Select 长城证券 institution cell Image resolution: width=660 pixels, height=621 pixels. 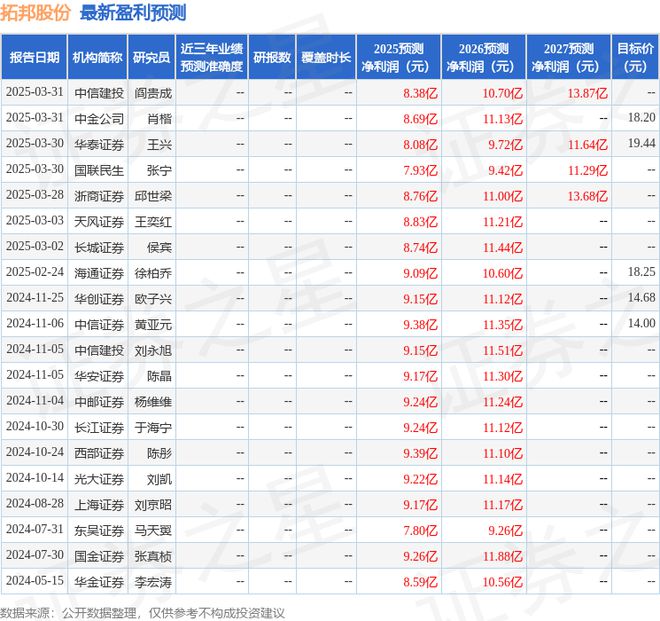click(x=99, y=247)
